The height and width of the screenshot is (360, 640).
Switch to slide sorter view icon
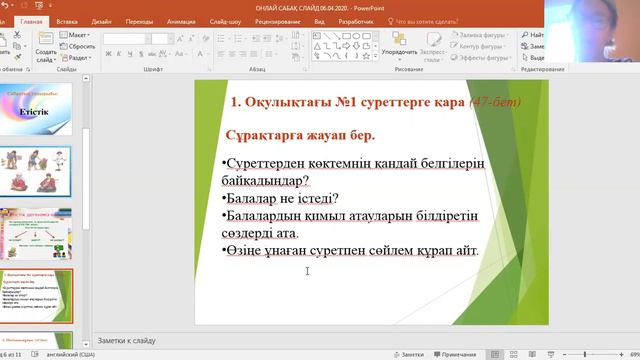pyautogui.click(x=514, y=355)
